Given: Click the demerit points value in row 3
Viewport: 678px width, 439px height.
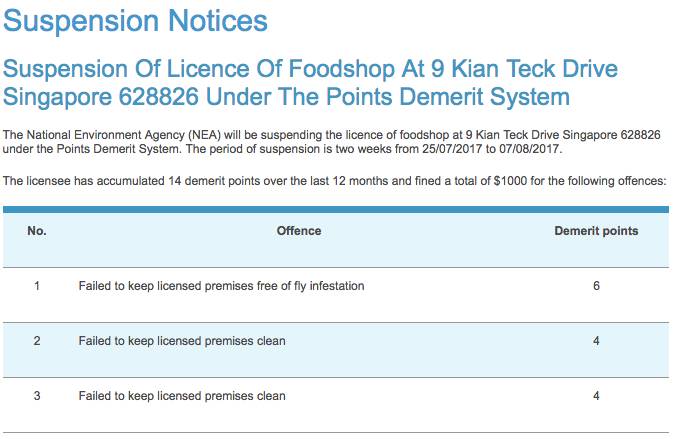Looking at the screenshot, I should pyautogui.click(x=596, y=396).
